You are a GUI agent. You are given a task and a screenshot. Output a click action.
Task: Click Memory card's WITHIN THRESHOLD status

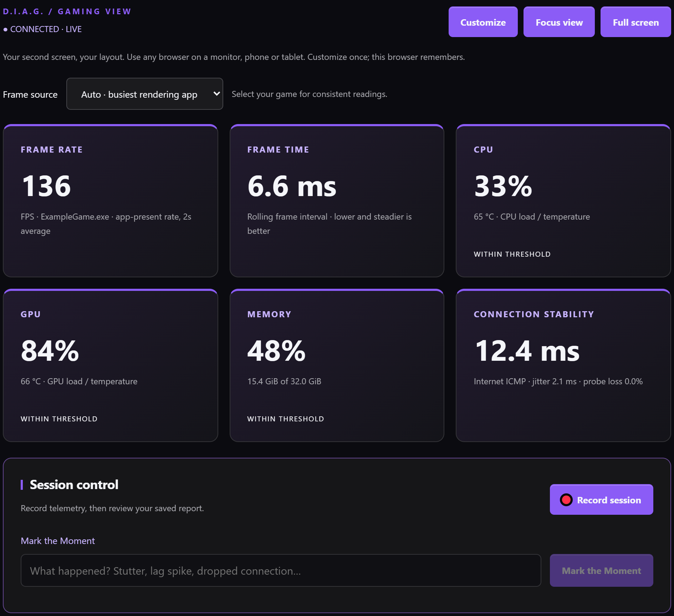tap(286, 419)
